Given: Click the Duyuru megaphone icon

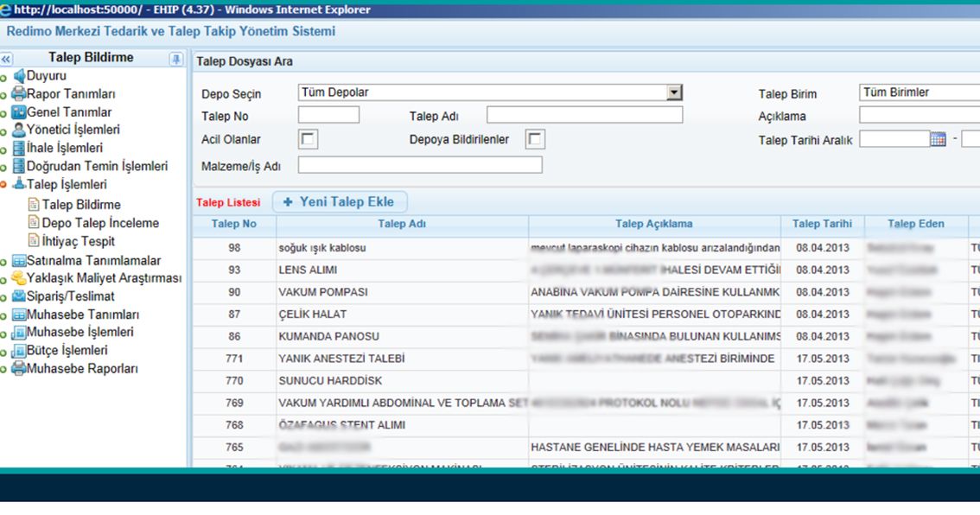Looking at the screenshot, I should 19,76.
